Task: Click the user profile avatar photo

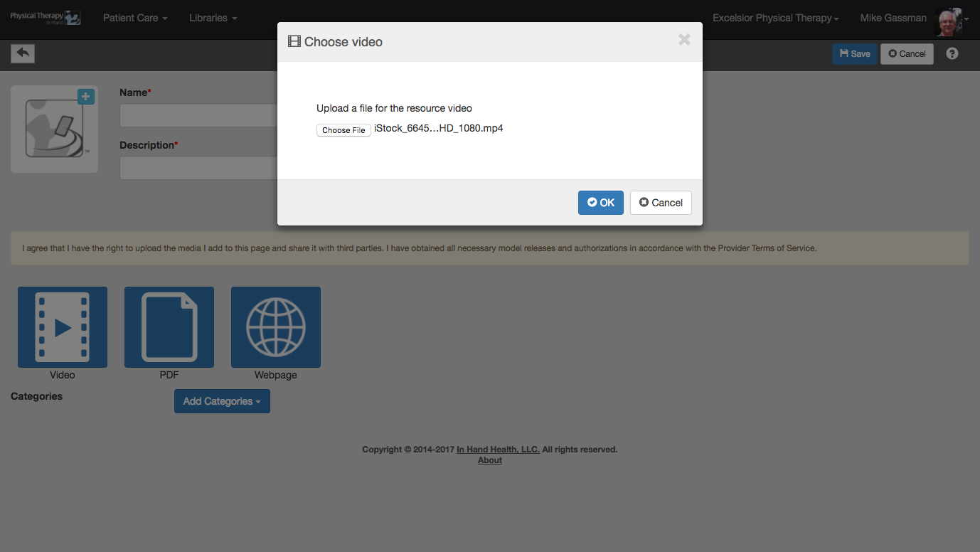Action: [948, 21]
